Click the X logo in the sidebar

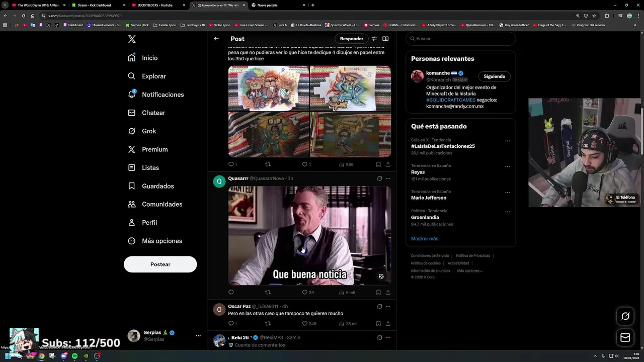[132, 39]
